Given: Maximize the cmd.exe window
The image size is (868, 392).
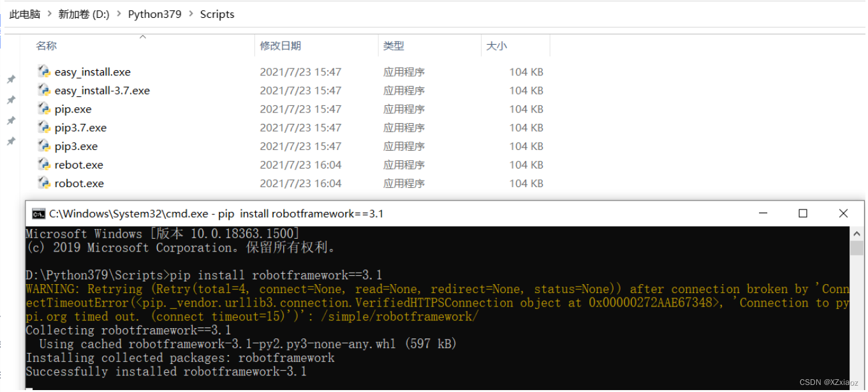Looking at the screenshot, I should 803,213.
